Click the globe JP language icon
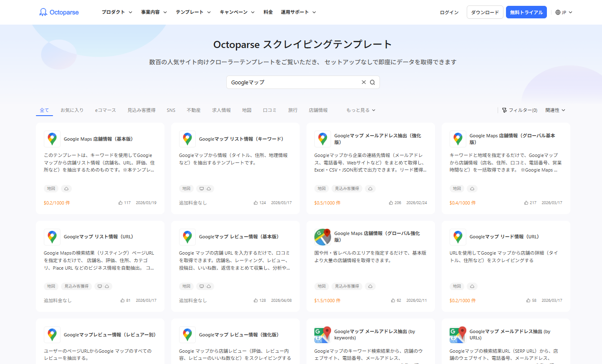Viewport: 602px width, 364px height. pyautogui.click(x=558, y=13)
